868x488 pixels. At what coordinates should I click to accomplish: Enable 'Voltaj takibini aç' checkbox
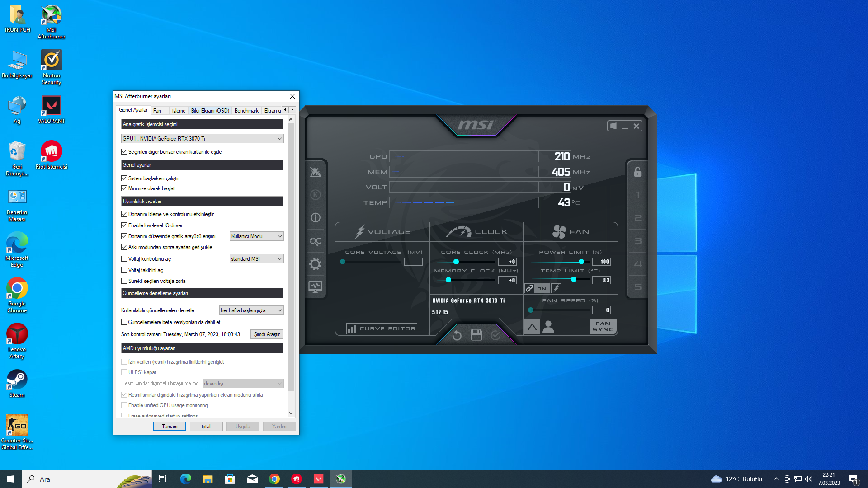124,270
